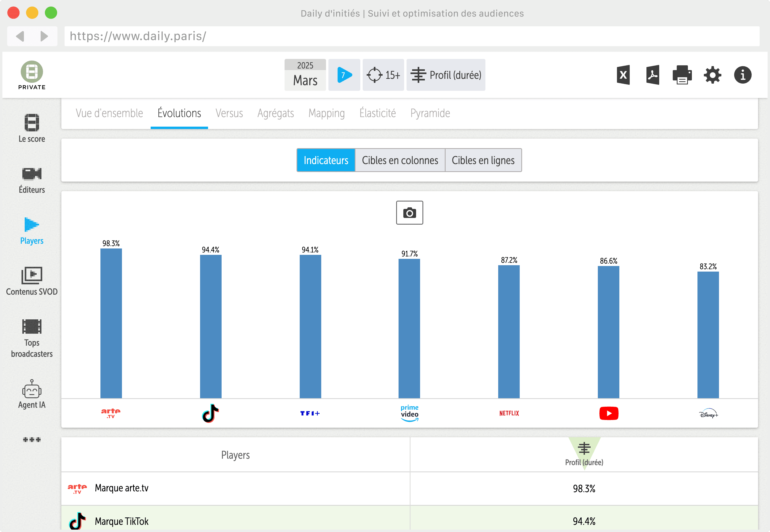This screenshot has width=770, height=532.
Task: Click the prime video logo under chart
Action: coord(409,413)
